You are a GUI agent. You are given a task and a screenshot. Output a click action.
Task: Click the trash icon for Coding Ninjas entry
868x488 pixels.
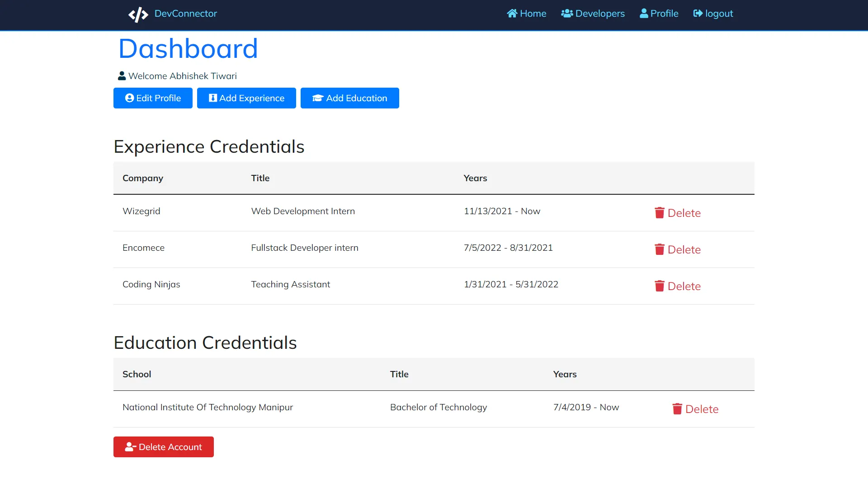(660, 286)
